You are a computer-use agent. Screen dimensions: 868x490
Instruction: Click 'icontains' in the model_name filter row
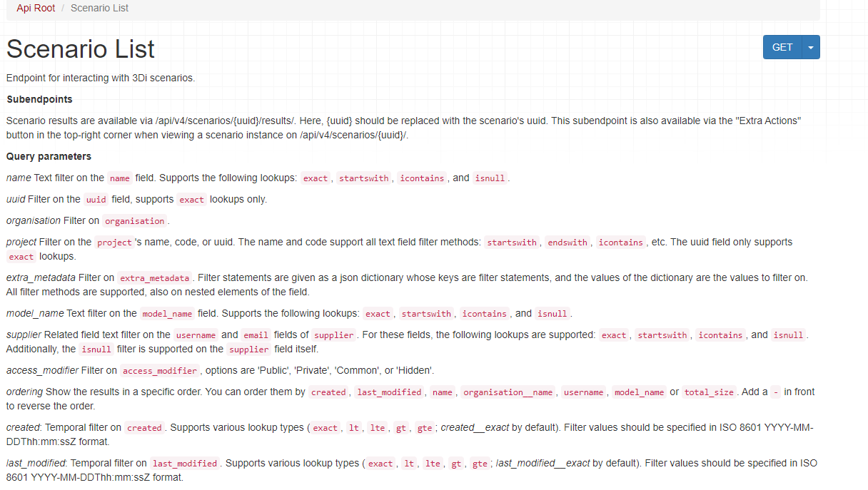click(x=485, y=314)
